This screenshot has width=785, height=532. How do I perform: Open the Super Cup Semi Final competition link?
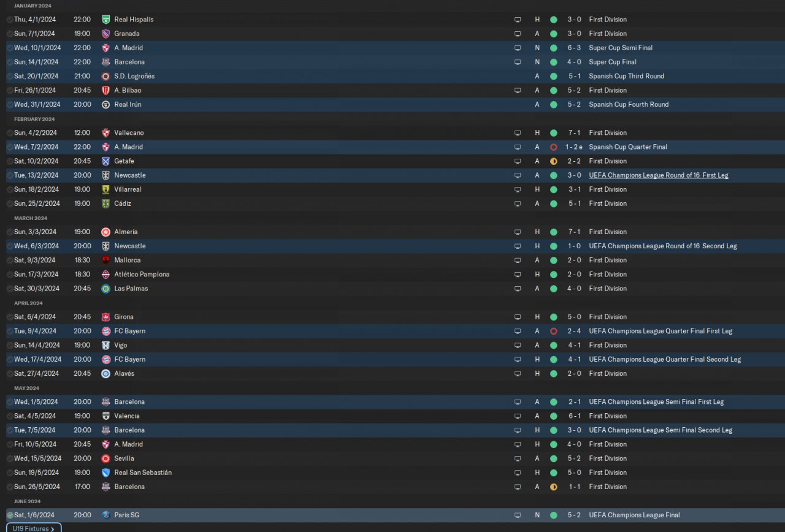(x=621, y=48)
